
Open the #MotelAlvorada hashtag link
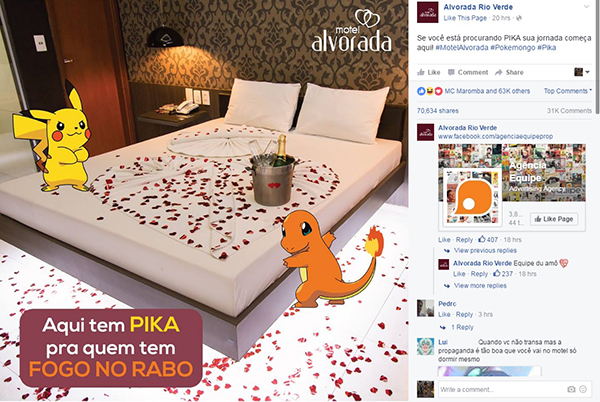[461, 47]
